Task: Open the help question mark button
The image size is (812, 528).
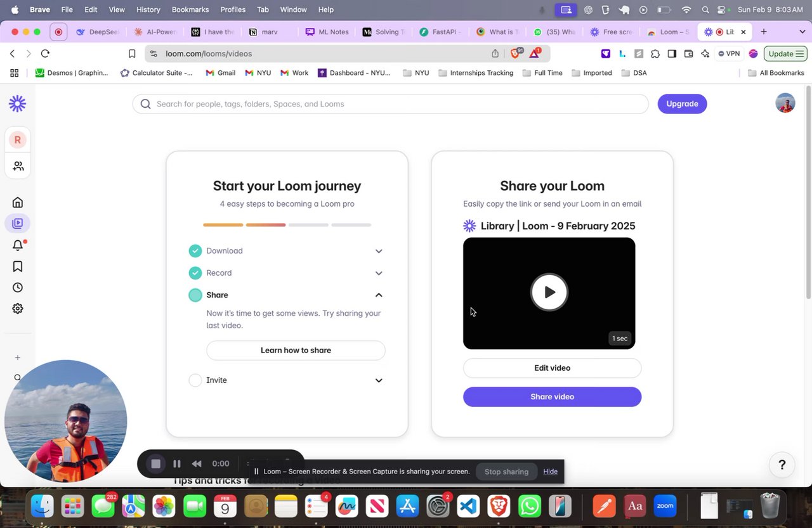Action: 782,465
